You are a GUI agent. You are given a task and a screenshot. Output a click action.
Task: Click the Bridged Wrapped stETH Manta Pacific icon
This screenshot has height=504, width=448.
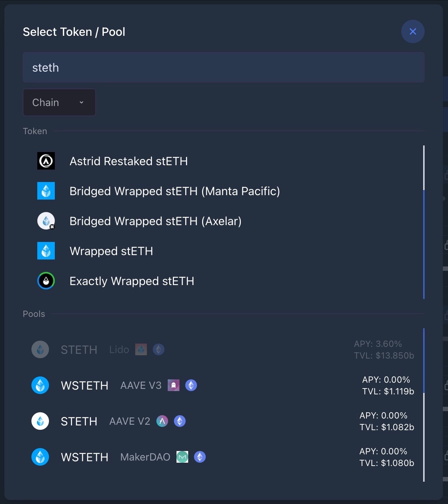click(x=46, y=191)
